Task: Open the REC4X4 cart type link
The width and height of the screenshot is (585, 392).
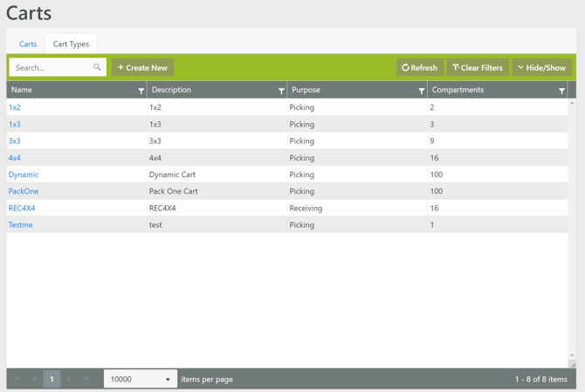Action: (x=22, y=208)
